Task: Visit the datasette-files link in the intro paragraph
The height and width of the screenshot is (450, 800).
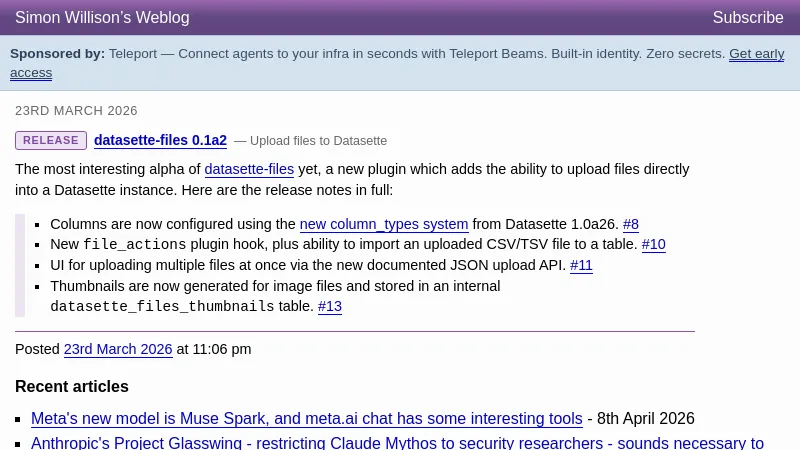Action: (249, 170)
